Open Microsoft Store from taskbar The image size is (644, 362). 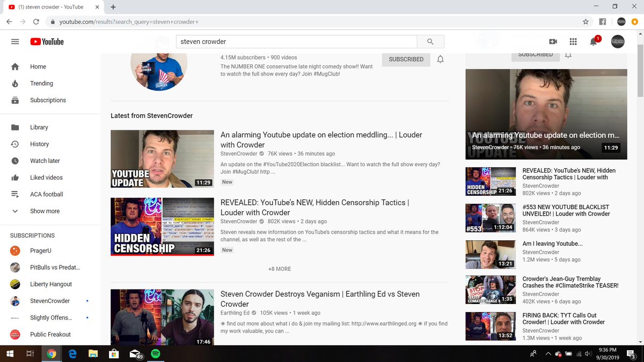(x=113, y=353)
